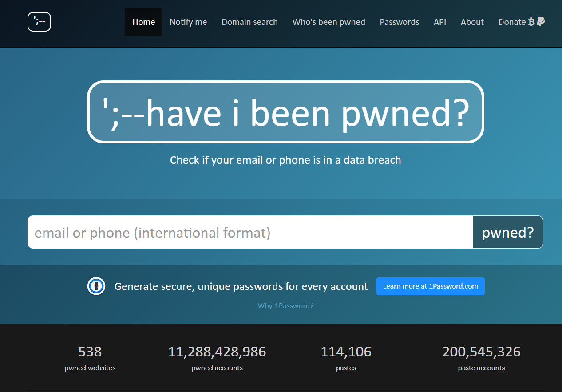
Task: Click the large 'have i been pwned?' banner logo
Action: [x=285, y=112]
